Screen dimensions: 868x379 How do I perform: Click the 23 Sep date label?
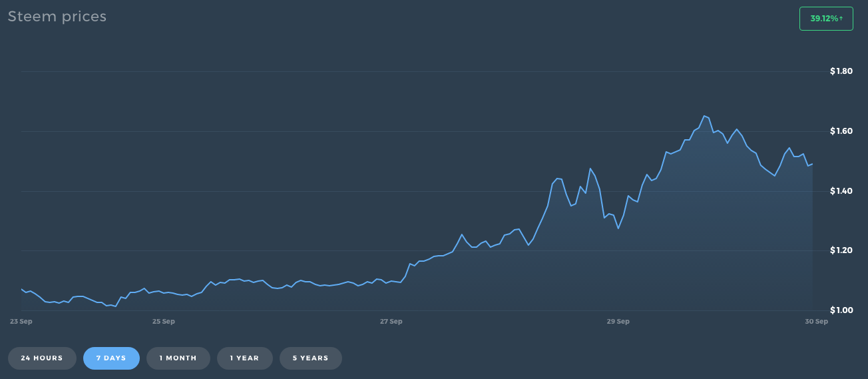click(x=21, y=322)
